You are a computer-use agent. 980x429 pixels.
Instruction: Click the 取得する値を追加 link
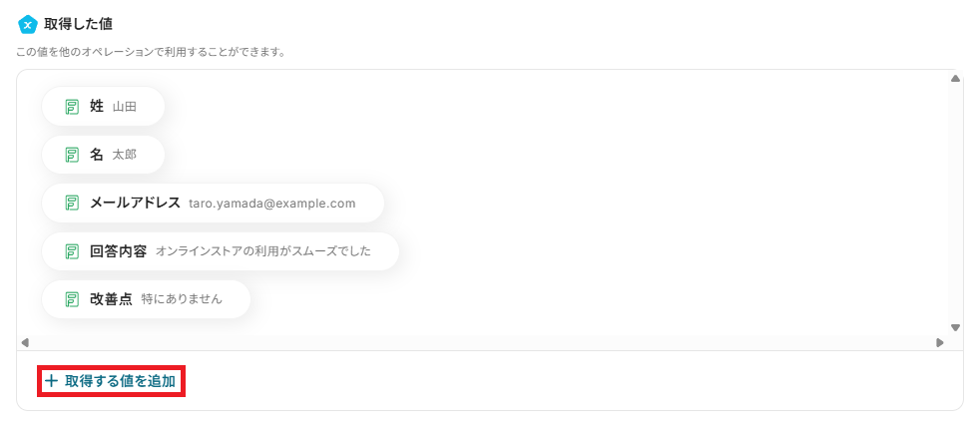point(111,381)
